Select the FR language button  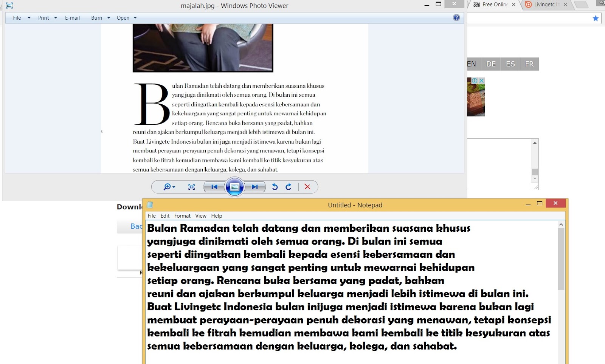529,64
